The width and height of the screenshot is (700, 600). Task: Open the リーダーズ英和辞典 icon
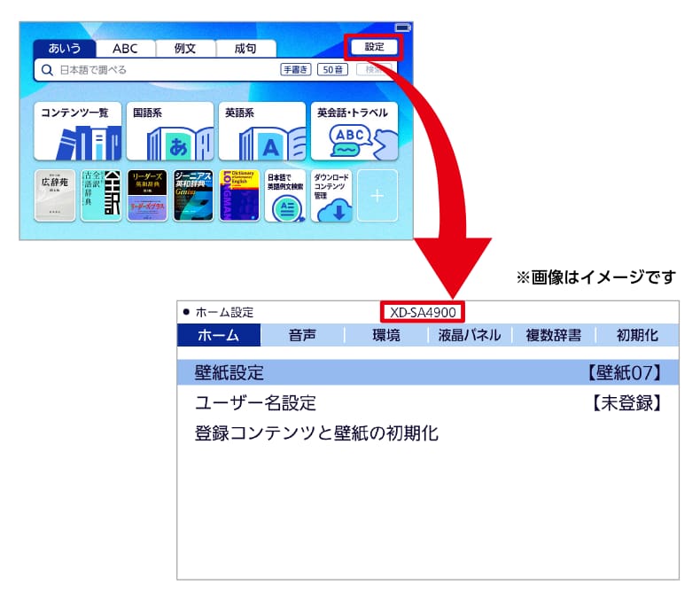[147, 196]
